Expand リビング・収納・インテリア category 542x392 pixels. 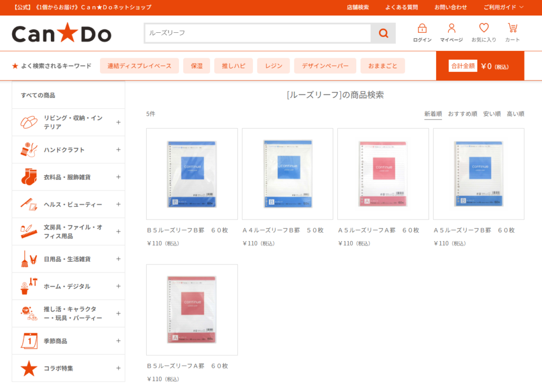(118, 122)
